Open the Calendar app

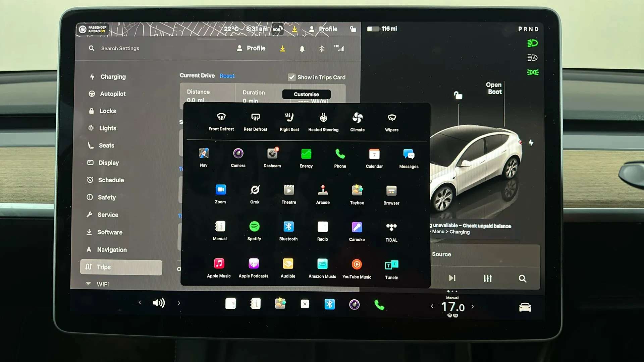(x=374, y=159)
